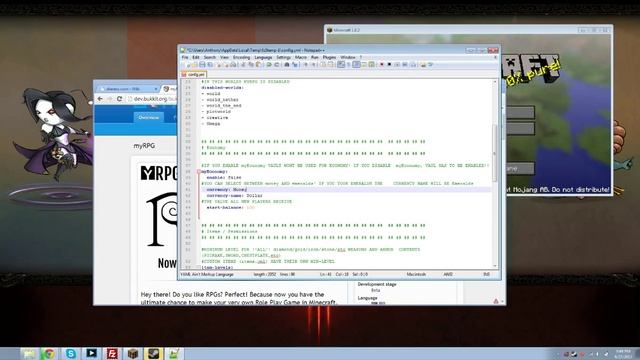Image resolution: width=640 pixels, height=360 pixels.
Task: Click the 'currency: Money' line in editor
Action: pyautogui.click(x=227, y=190)
